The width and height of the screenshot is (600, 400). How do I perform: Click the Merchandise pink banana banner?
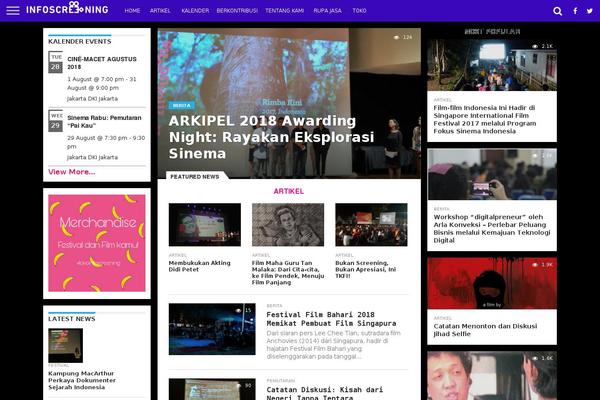pyautogui.click(x=97, y=243)
